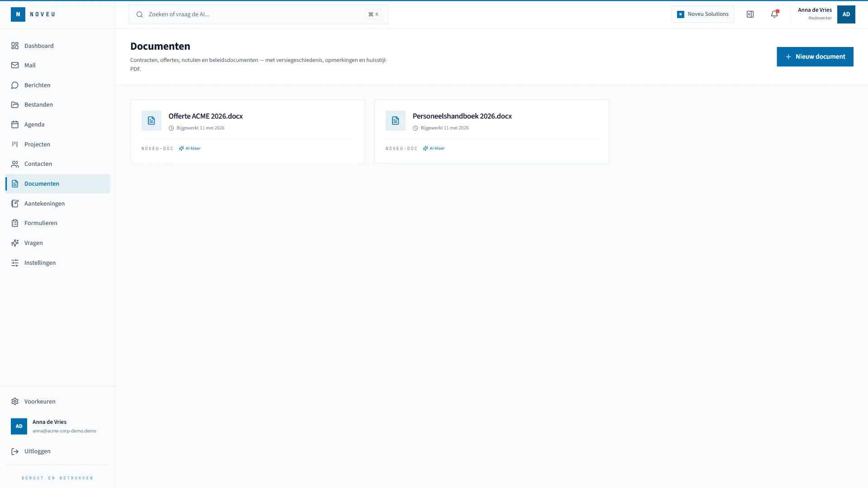
Task: Click the Uitloggen exit icon
Action: point(15,451)
